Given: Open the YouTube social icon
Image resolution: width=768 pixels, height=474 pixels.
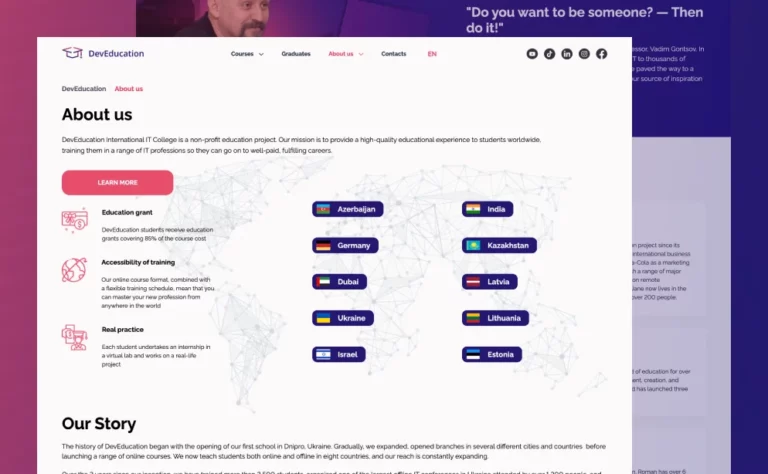Looking at the screenshot, I should pos(532,54).
